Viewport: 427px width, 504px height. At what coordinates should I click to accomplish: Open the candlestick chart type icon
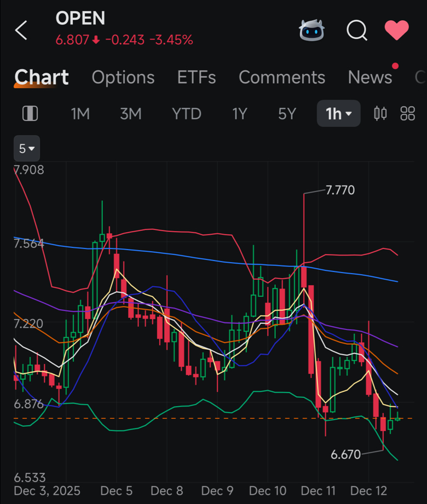(x=380, y=113)
